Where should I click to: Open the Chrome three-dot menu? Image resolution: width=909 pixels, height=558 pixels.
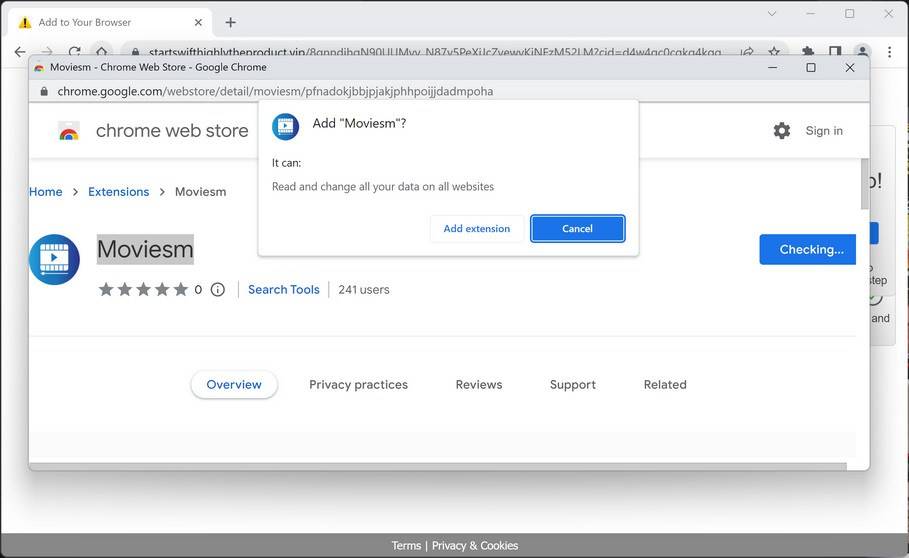point(889,52)
